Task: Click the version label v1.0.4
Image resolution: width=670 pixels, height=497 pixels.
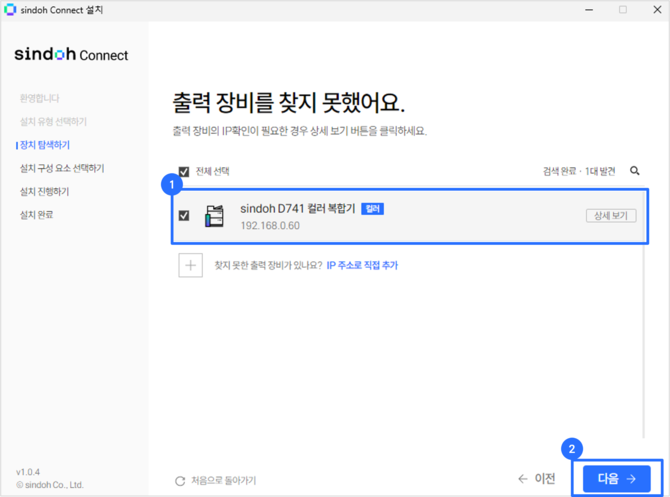Action: [28, 472]
